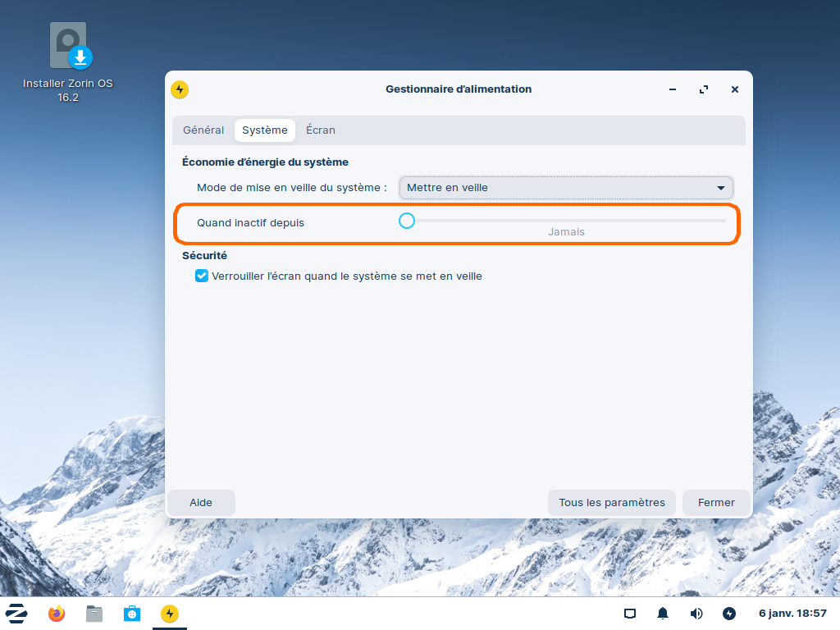Click the Quand inactif depuis slider handle
This screenshot has height=630, width=840.
(406, 221)
